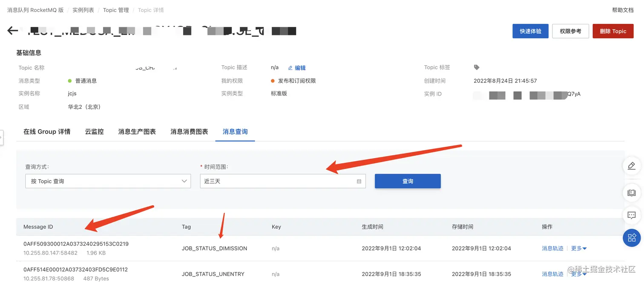Screen dimensions: 644x282
Task: Click the 普通消息 message type value
Action: click(x=86, y=81)
